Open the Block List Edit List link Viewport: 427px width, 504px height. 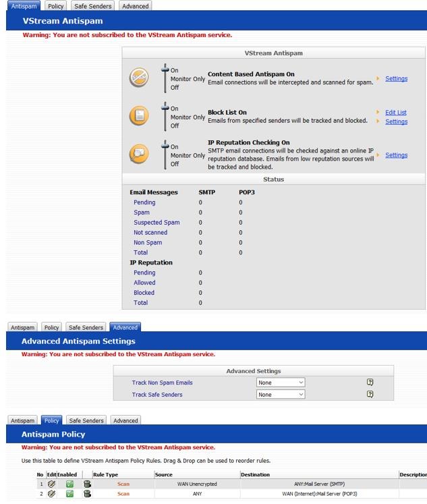(x=396, y=112)
